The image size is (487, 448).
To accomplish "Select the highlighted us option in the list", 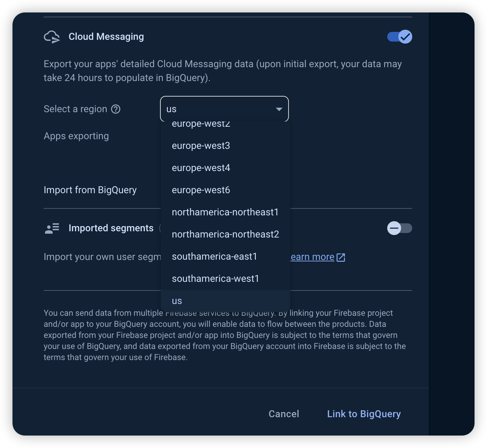I will [x=225, y=301].
